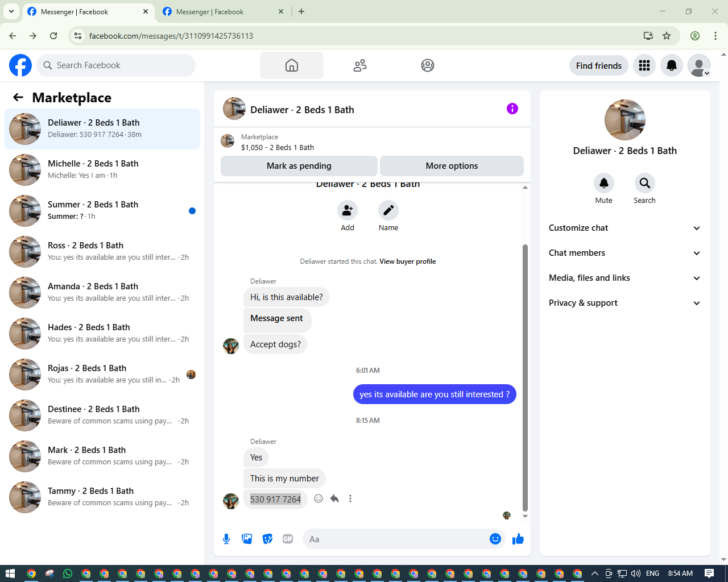
Task: Open the Summer 2 Beds 1 Bath conversation
Action: coord(102,211)
